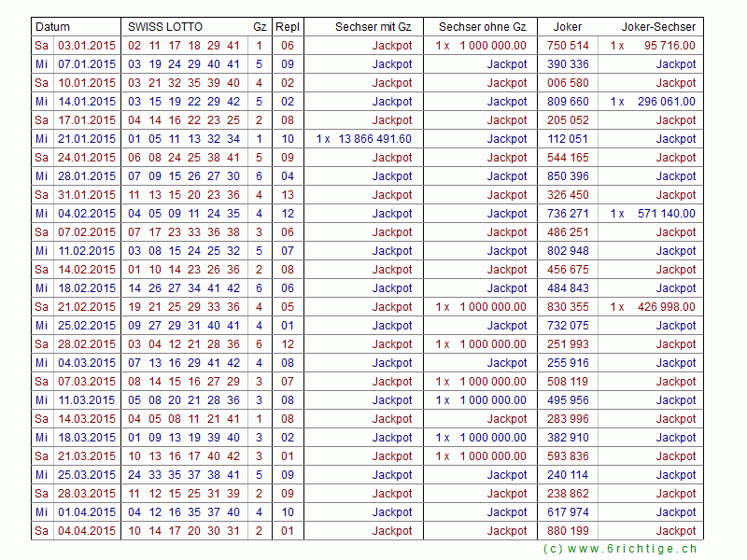Click the 426 998.00 Joker-Sechser amount

click(665, 307)
